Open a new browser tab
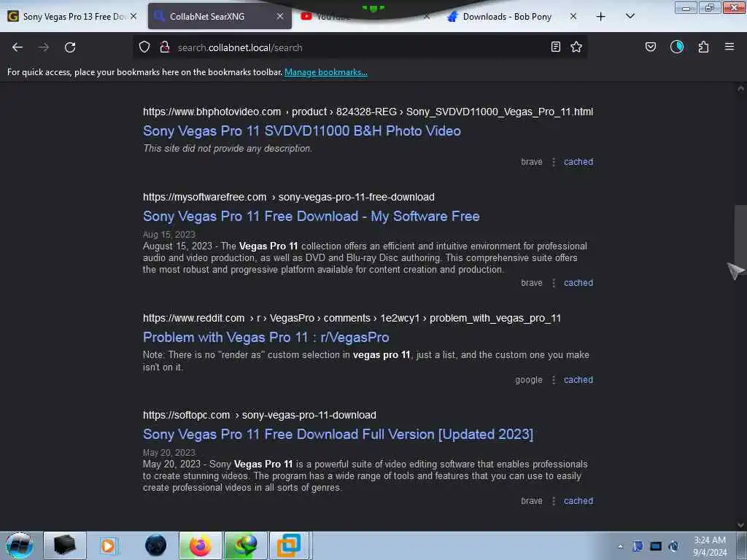 601,17
